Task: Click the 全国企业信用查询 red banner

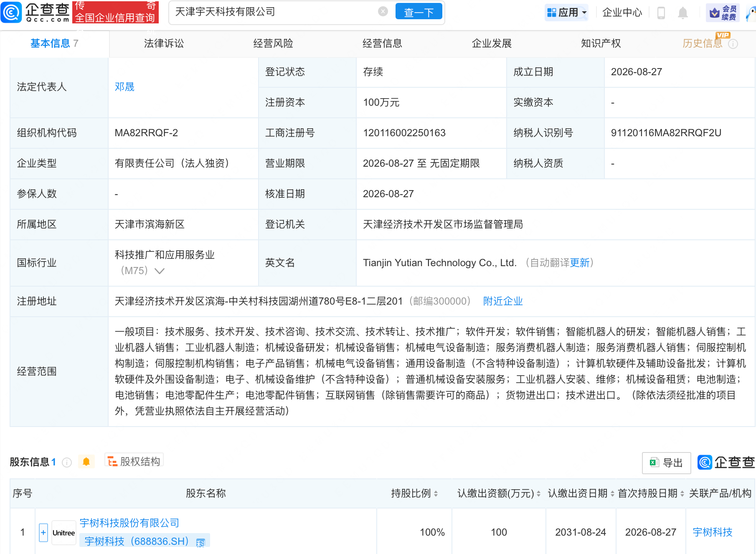Action: click(x=115, y=12)
